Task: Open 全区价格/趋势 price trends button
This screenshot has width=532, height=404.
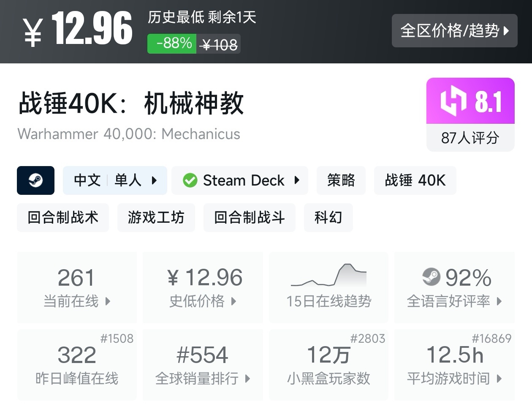Action: (455, 30)
